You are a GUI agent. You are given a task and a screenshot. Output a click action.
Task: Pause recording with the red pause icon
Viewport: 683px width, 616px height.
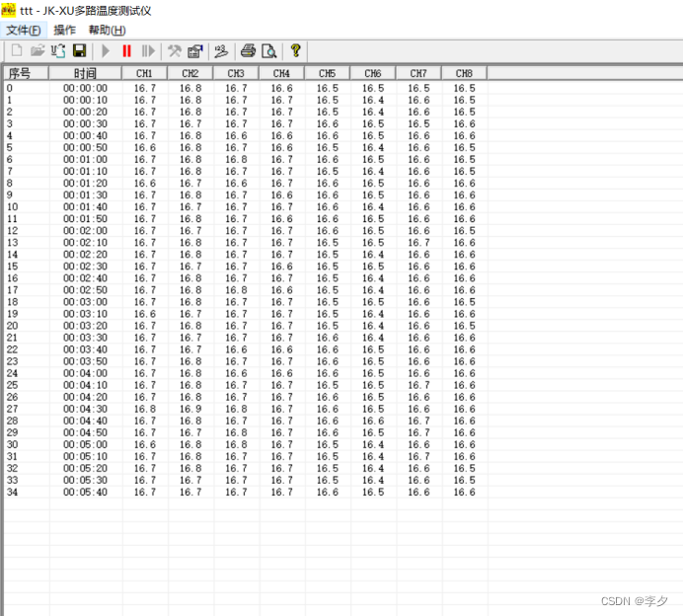click(126, 51)
